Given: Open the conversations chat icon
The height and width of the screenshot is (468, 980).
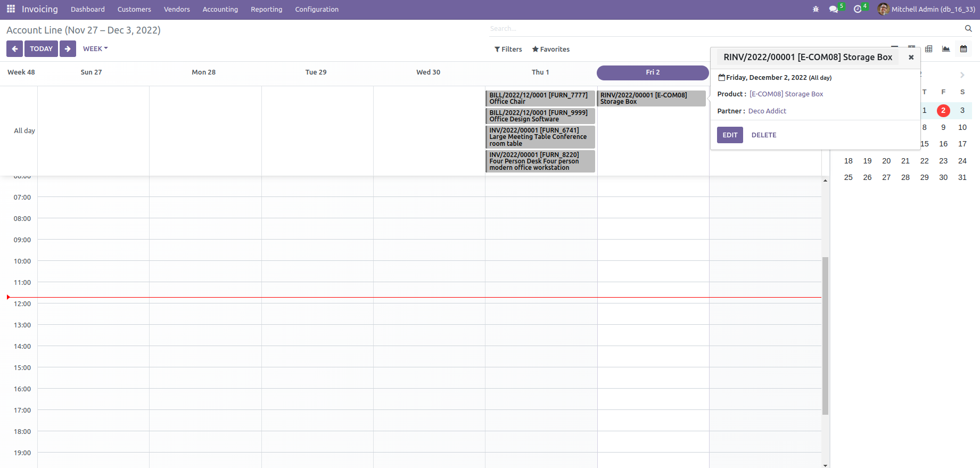Looking at the screenshot, I should [x=834, y=9].
